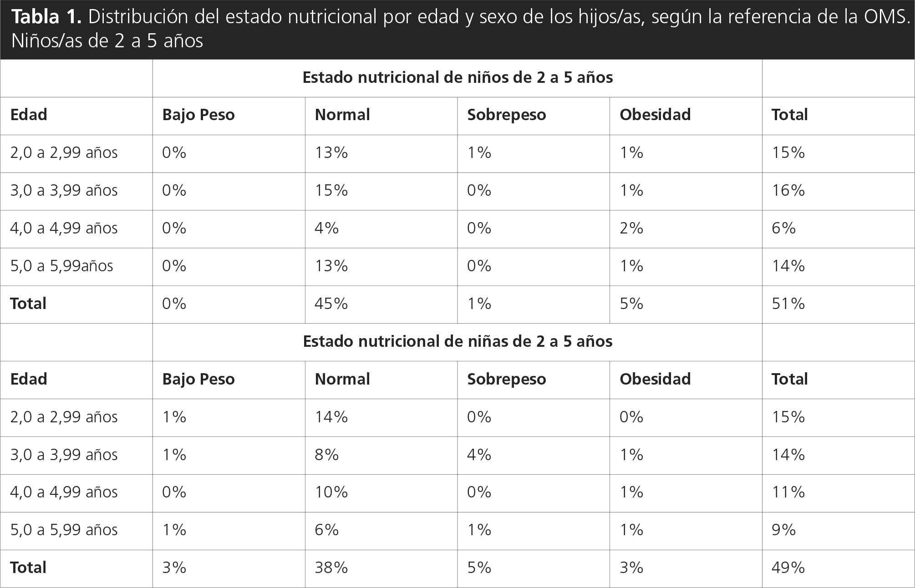Select the "Estado nutricional de niñas" section header
This screenshot has width=915, height=588.
pyautogui.click(x=457, y=342)
